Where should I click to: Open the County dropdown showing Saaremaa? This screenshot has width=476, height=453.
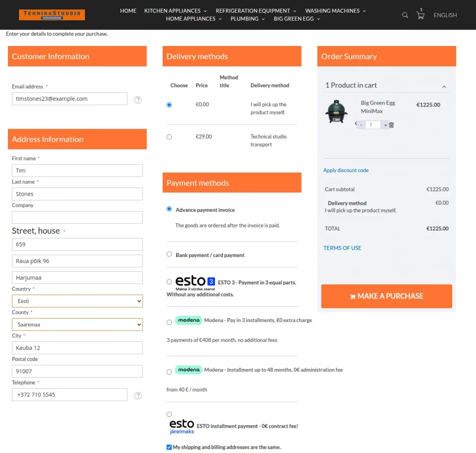coord(77,324)
